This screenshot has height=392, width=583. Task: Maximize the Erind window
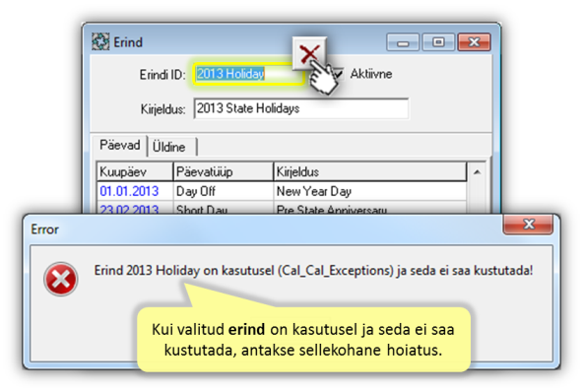point(438,42)
